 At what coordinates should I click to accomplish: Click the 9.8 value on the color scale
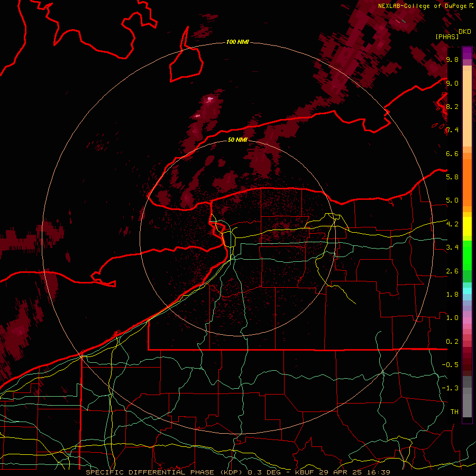(452, 59)
